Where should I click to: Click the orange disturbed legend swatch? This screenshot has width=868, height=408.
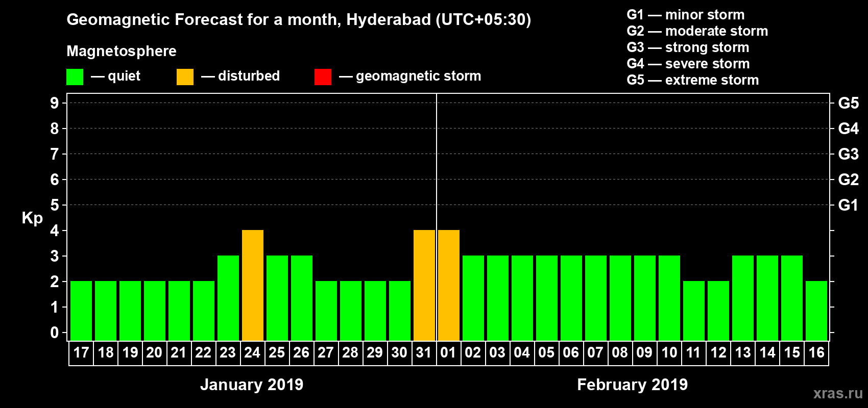(x=185, y=77)
